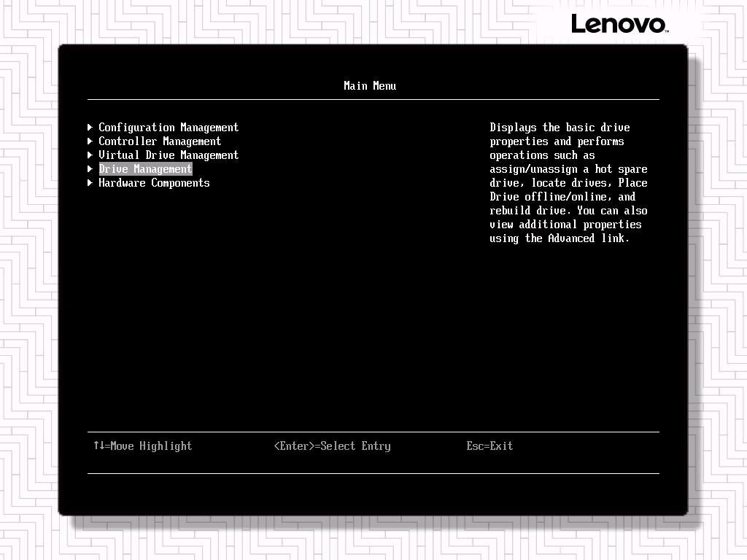This screenshot has height=560, width=747.
Task: Click the drive help description text
Action: tap(568, 183)
